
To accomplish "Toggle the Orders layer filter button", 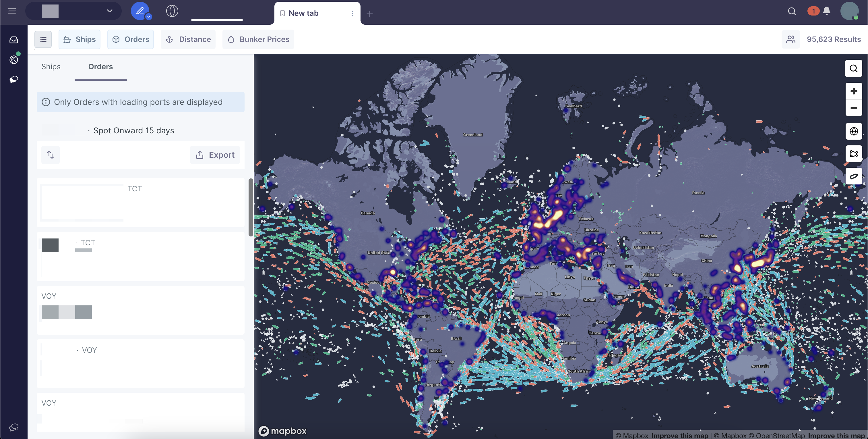I will coord(130,39).
